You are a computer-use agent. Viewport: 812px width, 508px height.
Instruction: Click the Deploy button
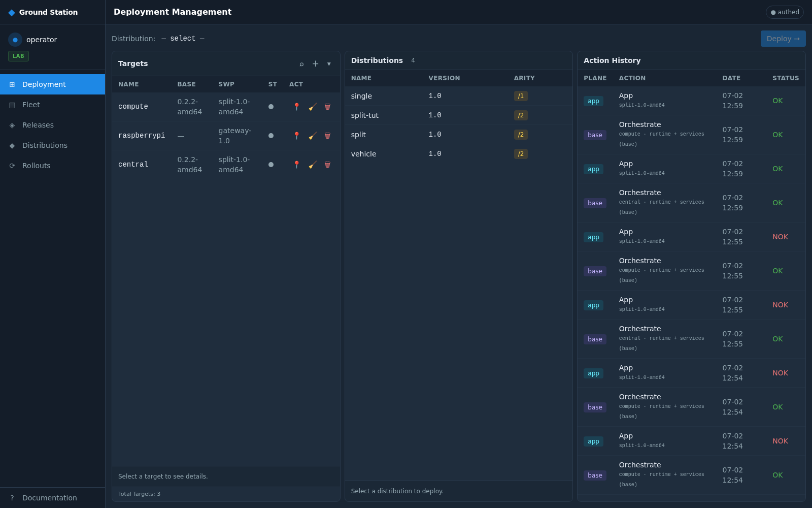pos(783,39)
